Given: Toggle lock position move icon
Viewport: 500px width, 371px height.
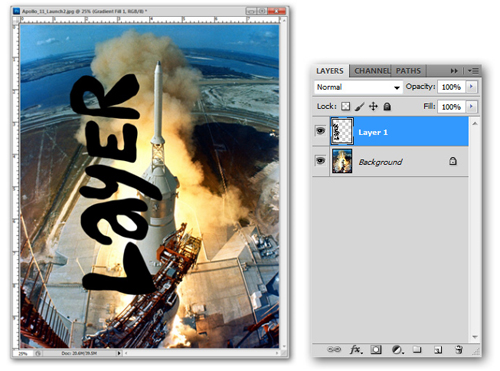Looking at the screenshot, I should (x=373, y=107).
